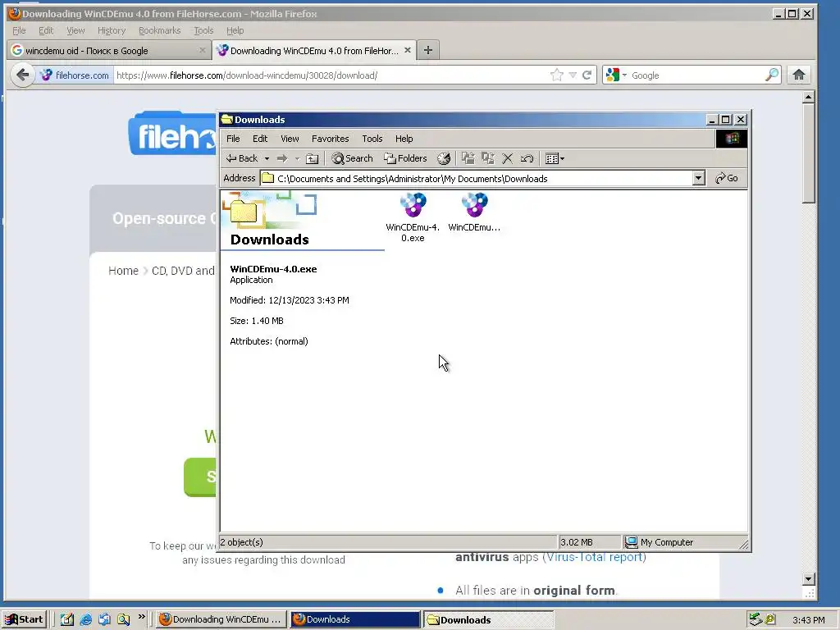Open the Help menu in Downloads explorer

[x=404, y=139]
